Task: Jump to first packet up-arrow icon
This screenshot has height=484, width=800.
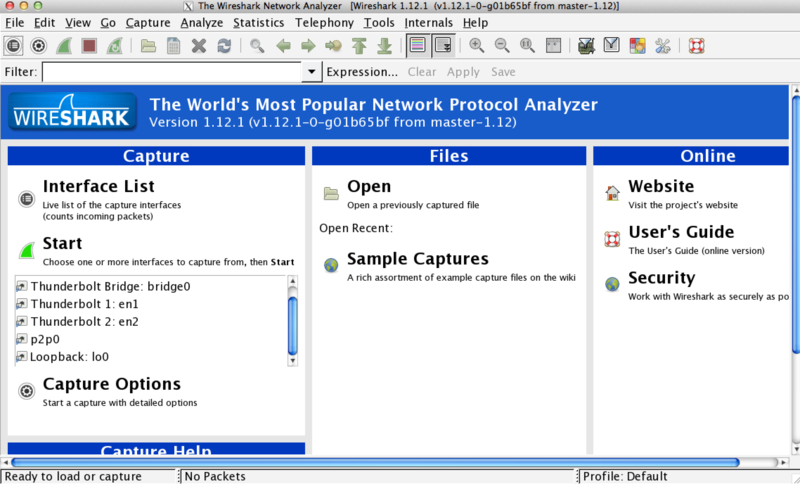Action: (x=359, y=46)
